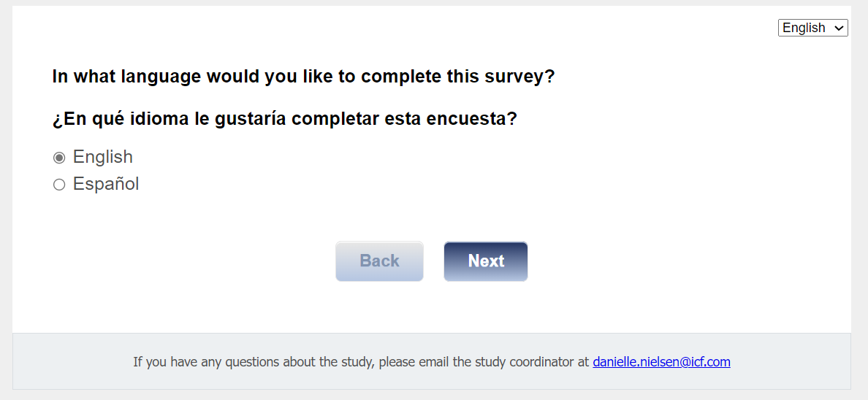Click the word "encuesta" in Spanish question
868x400 pixels.
pos(474,119)
